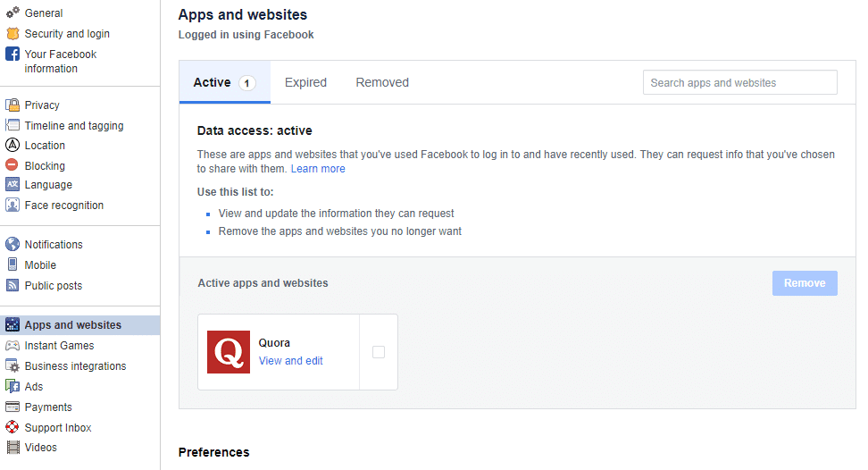The image size is (868, 470).
Task: Click the Support Inbox lifebuoy icon
Action: (x=13, y=427)
